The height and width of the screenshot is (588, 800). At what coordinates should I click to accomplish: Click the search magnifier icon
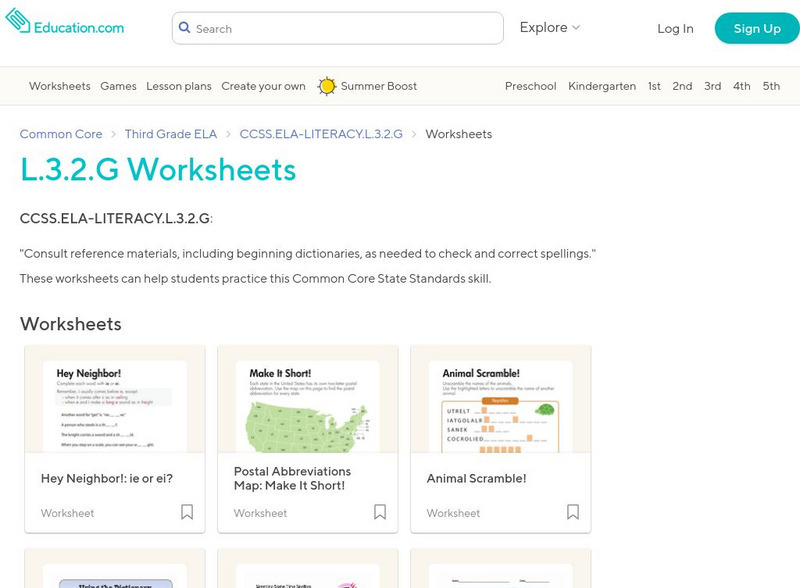(x=184, y=28)
